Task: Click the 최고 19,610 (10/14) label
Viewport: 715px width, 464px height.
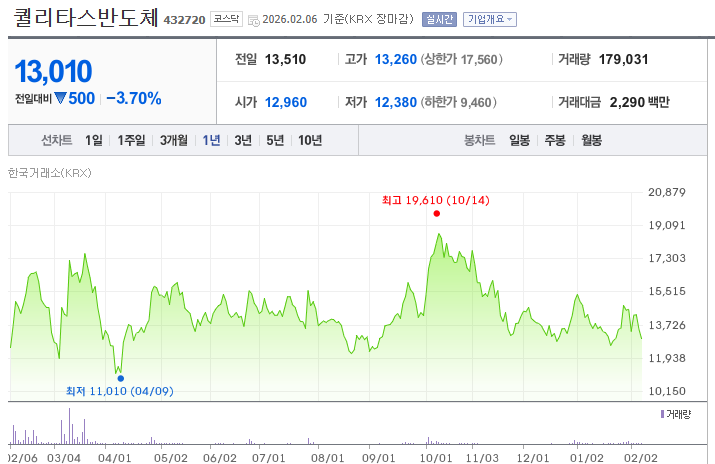Action: [x=435, y=200]
